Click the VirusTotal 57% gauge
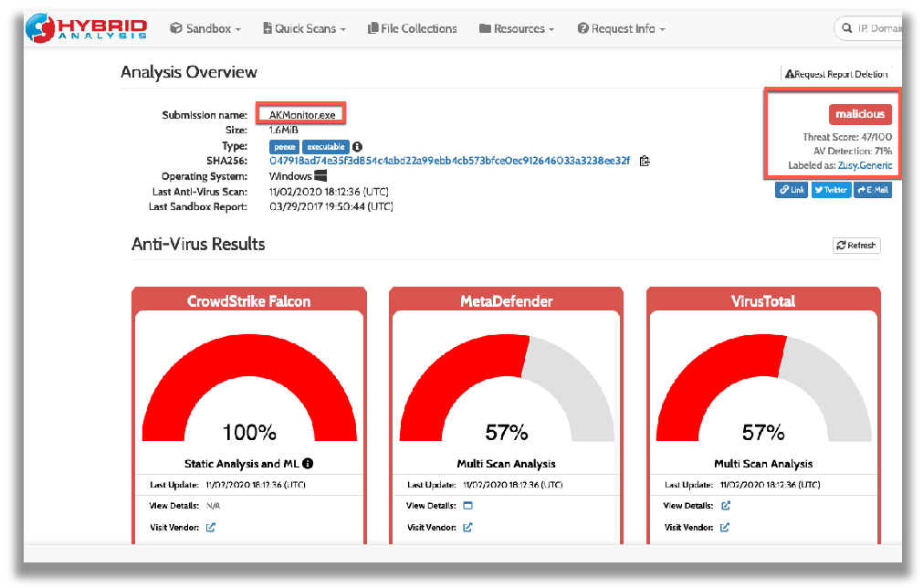The height and width of the screenshot is (588, 923). [x=763, y=388]
